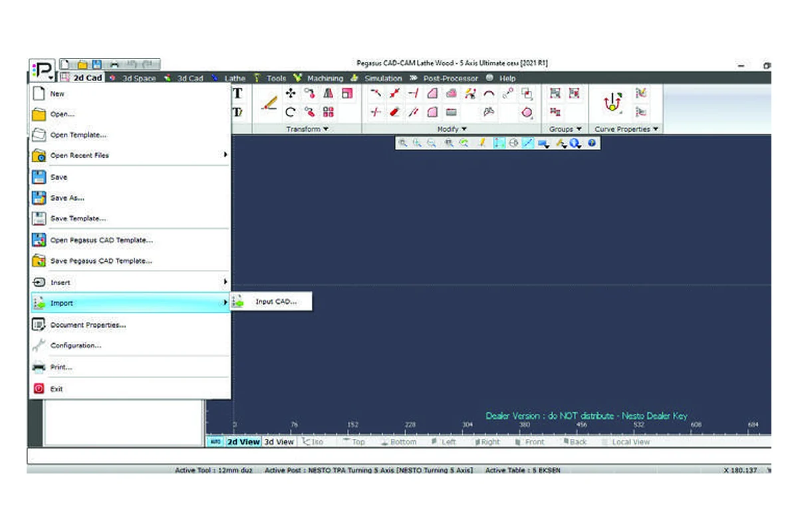Choose Save As... from the file menu
This screenshot has height=532, width=798.
click(x=130, y=198)
